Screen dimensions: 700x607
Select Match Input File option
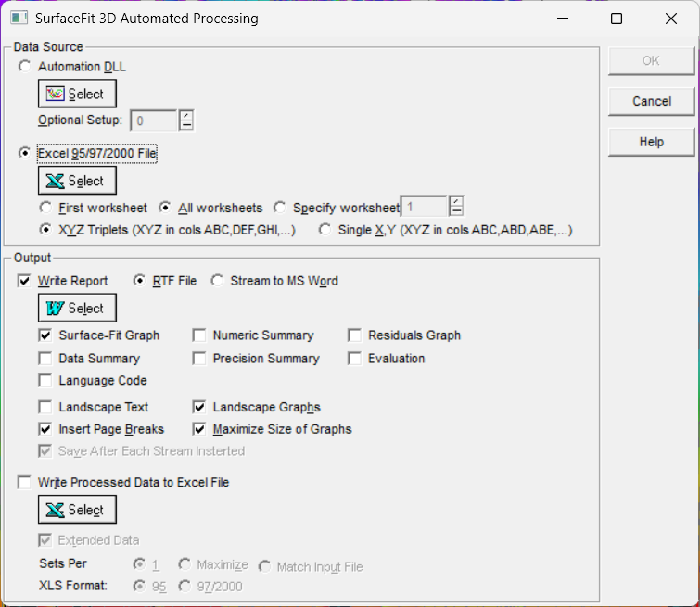point(265,567)
